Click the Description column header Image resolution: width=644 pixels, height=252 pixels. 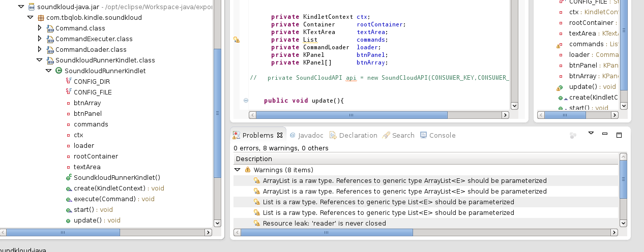point(254,159)
